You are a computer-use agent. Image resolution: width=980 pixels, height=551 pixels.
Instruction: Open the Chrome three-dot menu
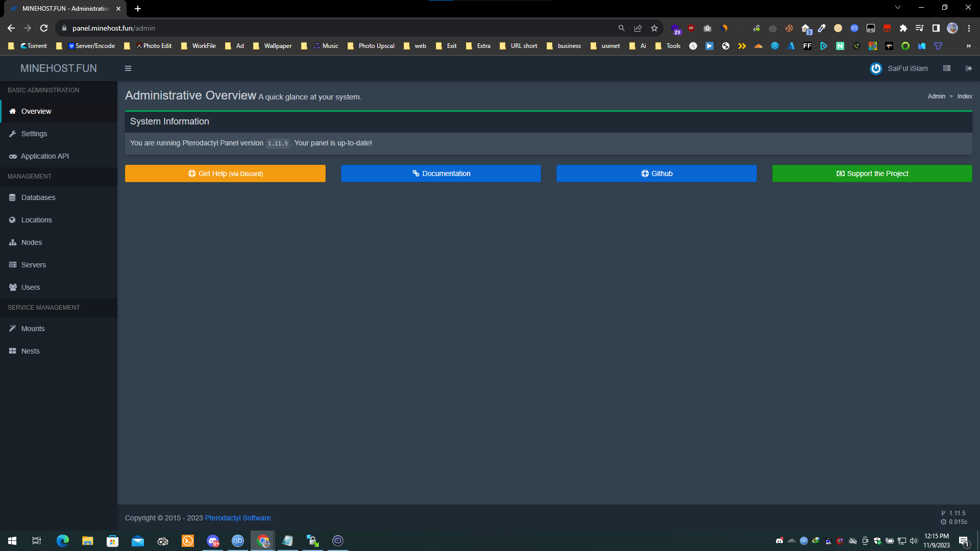coord(969,28)
